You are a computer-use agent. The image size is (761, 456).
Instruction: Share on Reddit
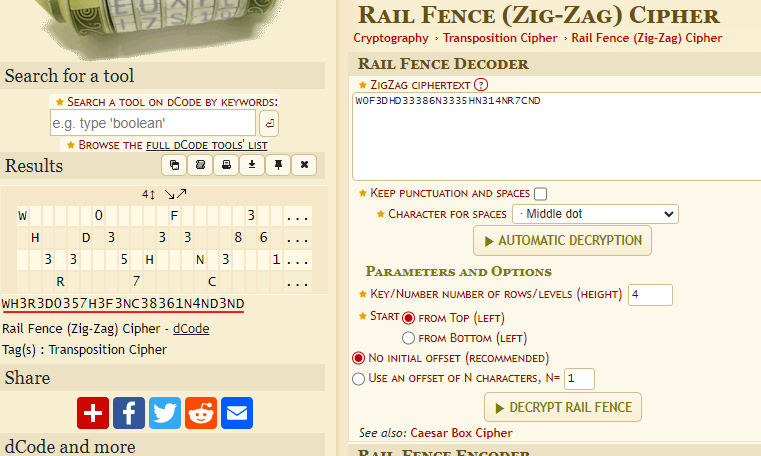pyautogui.click(x=201, y=413)
